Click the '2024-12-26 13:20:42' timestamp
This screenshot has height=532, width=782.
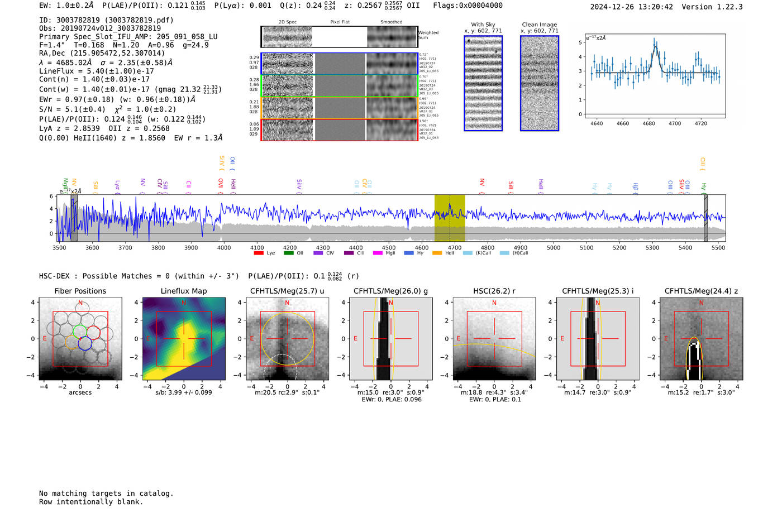click(632, 7)
